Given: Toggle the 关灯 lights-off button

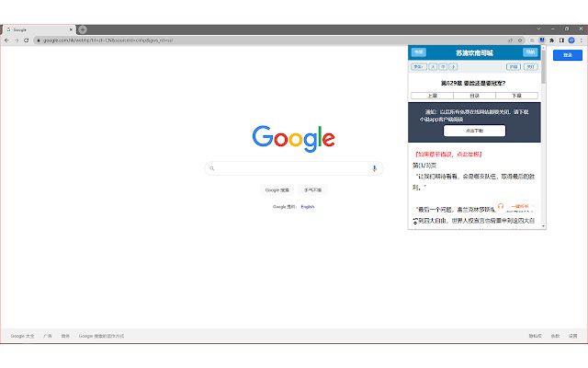Looking at the screenshot, I should point(531,67).
